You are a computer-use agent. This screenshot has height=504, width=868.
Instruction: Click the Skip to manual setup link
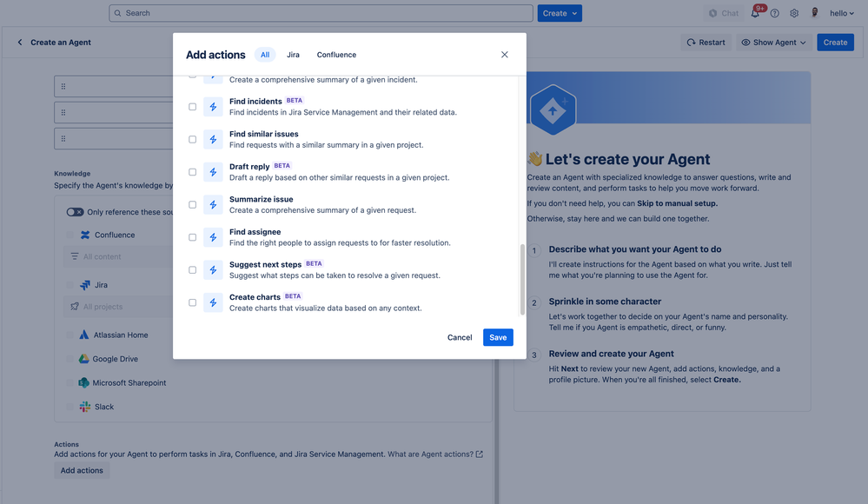coord(677,203)
